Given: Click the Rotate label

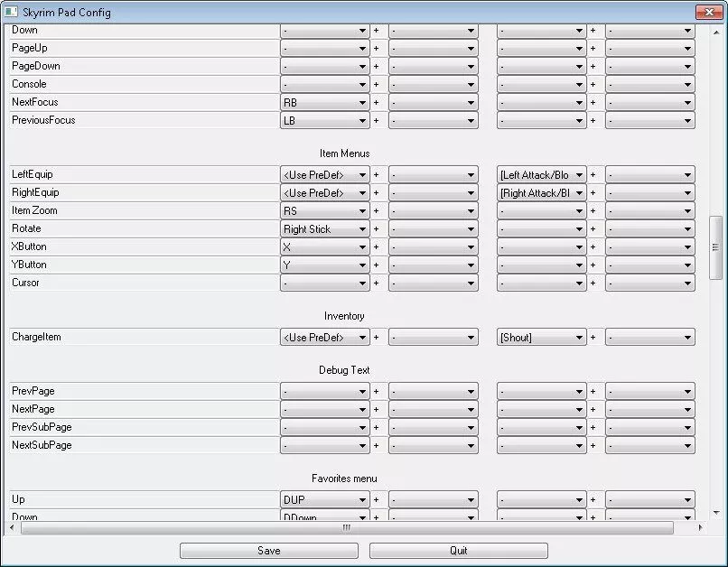Looking at the screenshot, I should pyautogui.click(x=26, y=228).
